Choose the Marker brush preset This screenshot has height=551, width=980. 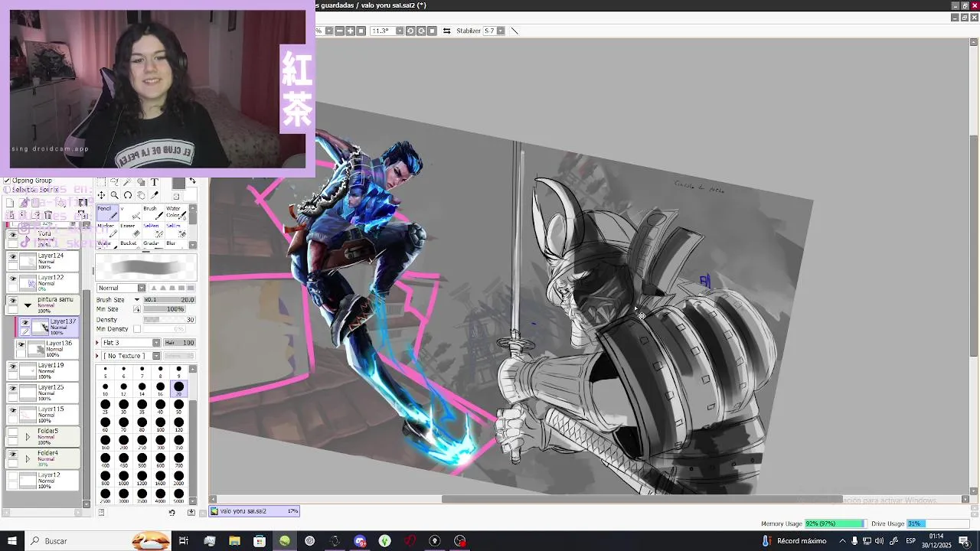[108, 230]
